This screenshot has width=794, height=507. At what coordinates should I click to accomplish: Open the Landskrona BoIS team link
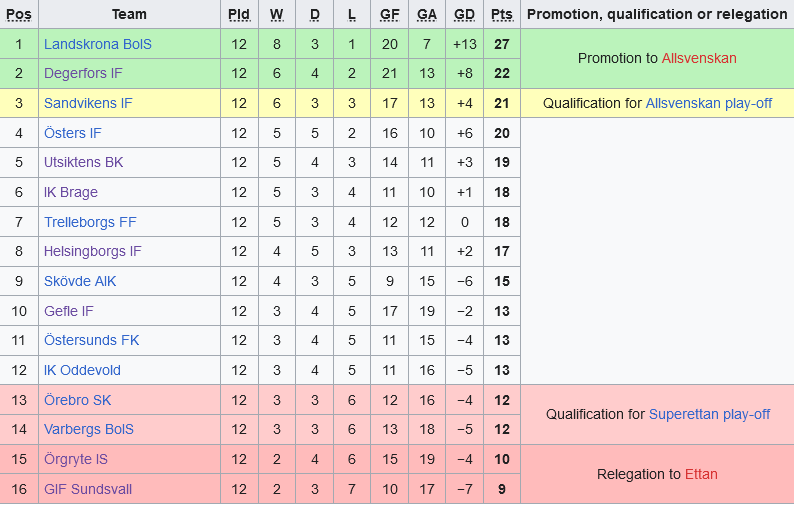(x=98, y=44)
